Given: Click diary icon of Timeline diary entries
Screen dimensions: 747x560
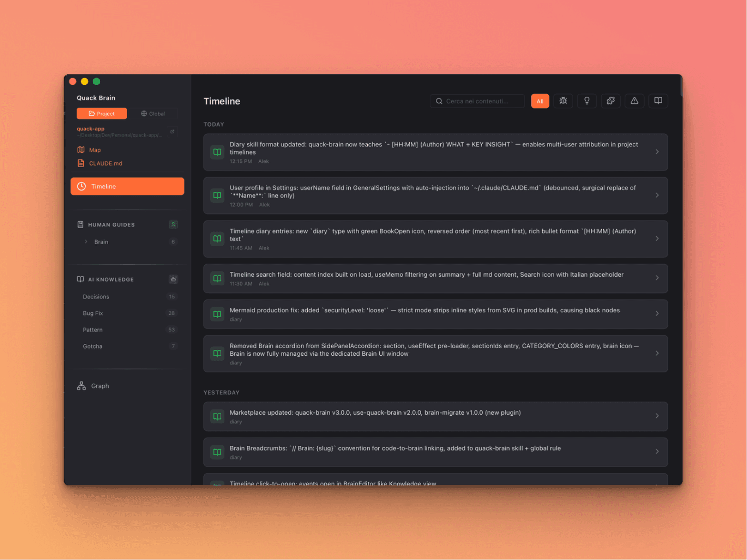Looking at the screenshot, I should pos(217,239).
